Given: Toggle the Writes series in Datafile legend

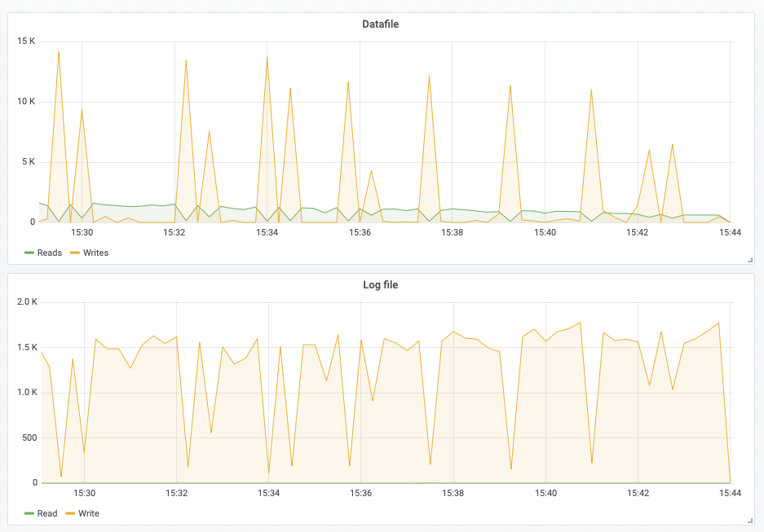Looking at the screenshot, I should pyautogui.click(x=95, y=253).
